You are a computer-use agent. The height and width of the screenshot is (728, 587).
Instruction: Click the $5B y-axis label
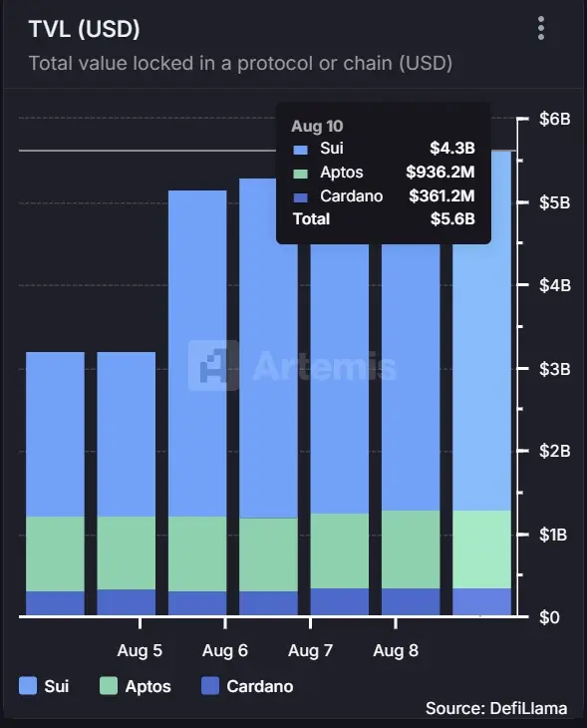click(554, 202)
